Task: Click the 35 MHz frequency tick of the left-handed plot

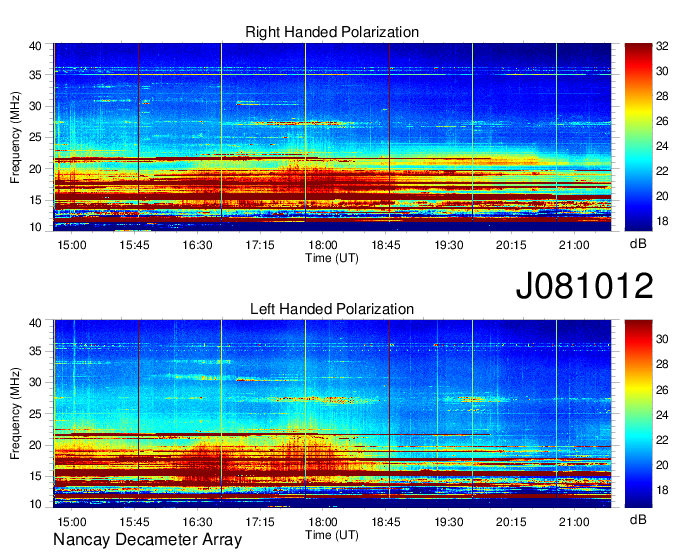Action: [x=36, y=351]
